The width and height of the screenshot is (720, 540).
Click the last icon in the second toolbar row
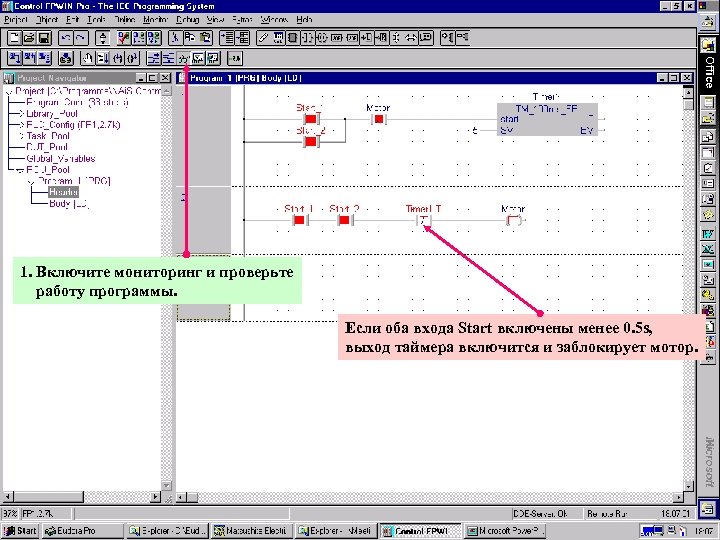tap(235, 58)
